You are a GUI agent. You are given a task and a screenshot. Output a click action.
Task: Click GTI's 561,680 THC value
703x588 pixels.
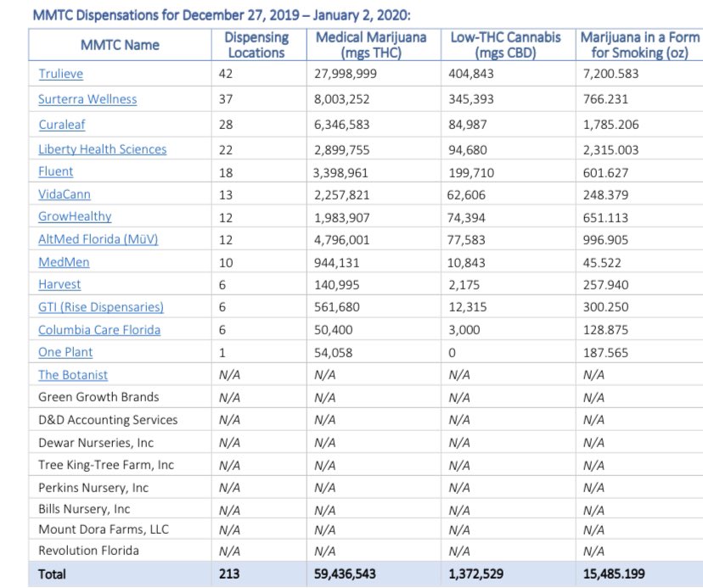(x=336, y=307)
